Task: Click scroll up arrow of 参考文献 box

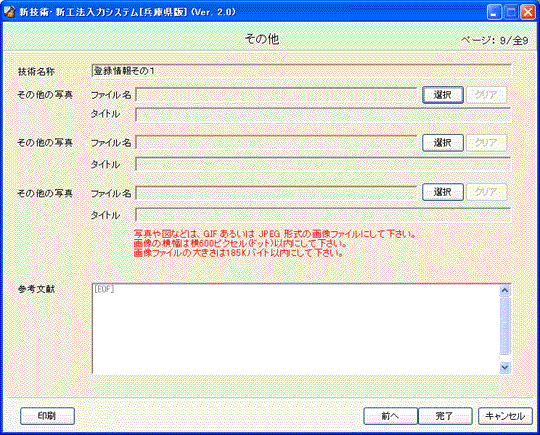Action: 505,290
